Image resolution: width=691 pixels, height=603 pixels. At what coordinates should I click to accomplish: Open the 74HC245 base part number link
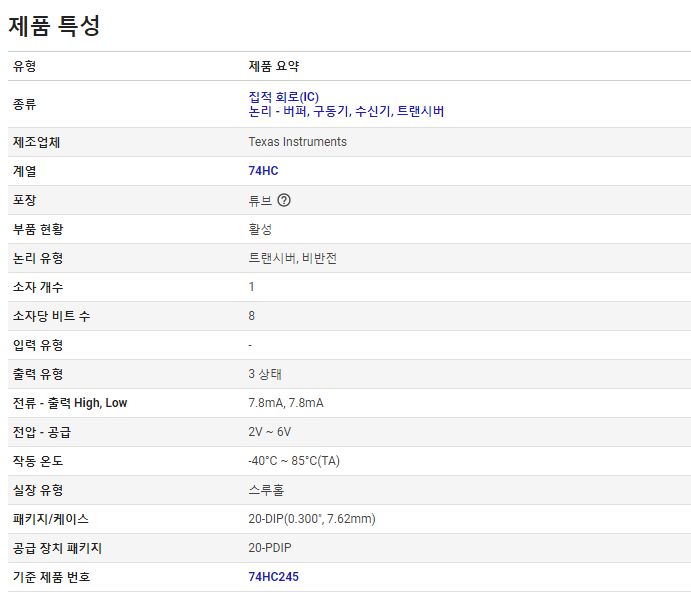[273, 577]
